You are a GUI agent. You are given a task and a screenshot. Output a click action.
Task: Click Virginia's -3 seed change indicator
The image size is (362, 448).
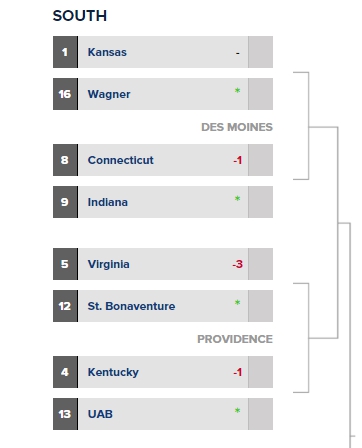[x=237, y=264]
